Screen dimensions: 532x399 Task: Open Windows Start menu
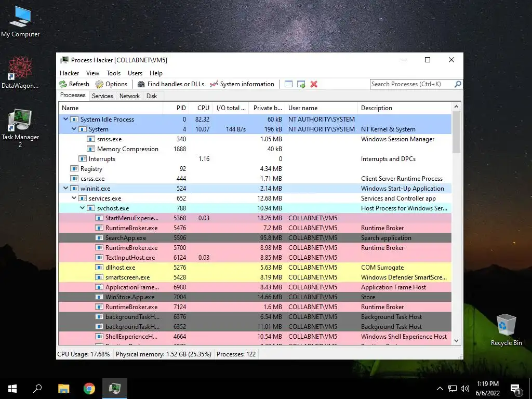12,389
